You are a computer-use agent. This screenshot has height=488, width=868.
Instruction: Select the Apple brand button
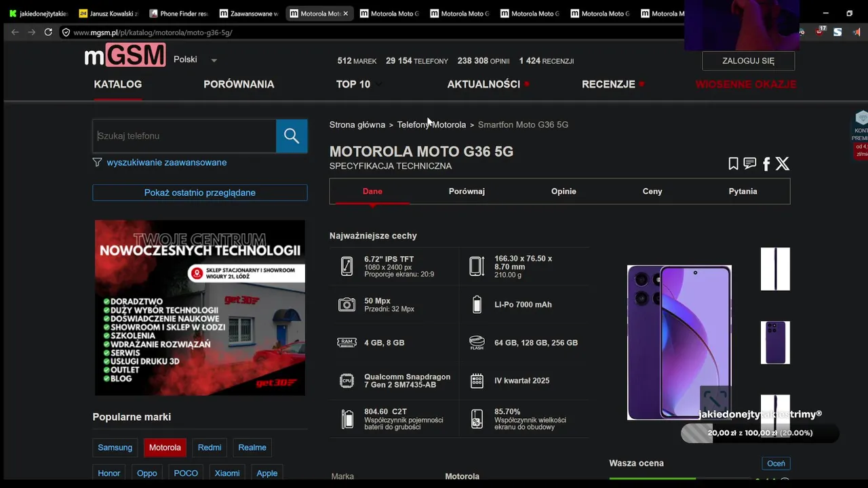pos(267,473)
